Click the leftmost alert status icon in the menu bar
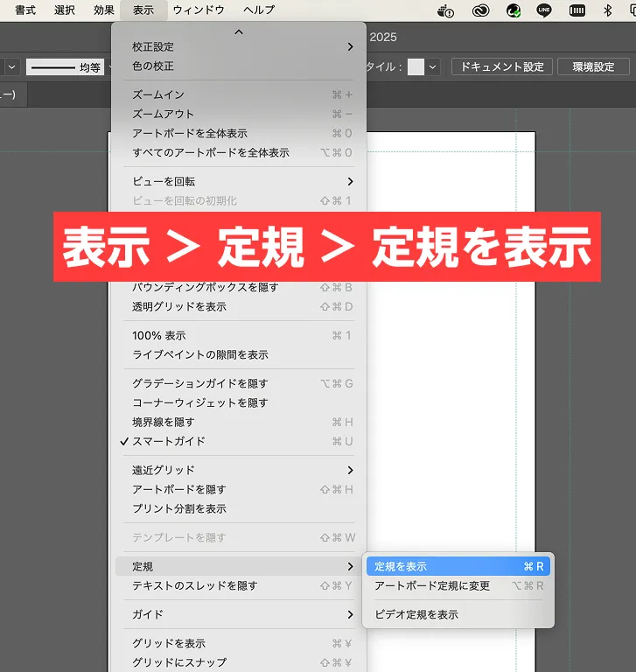Viewport: 636px width, 672px height. 447,10
